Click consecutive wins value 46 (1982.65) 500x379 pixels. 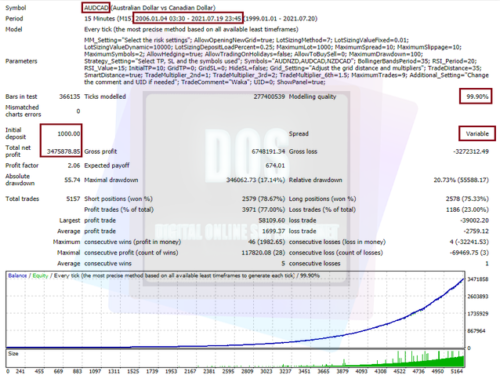tap(267, 242)
